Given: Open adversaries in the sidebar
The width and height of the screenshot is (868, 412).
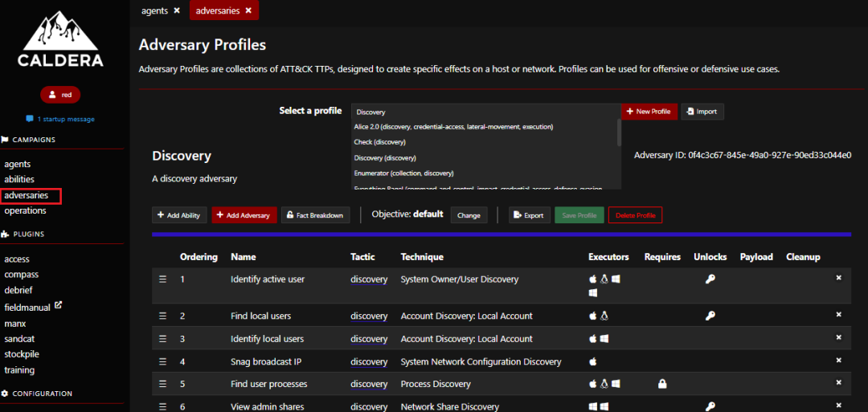Looking at the screenshot, I should 26,195.
